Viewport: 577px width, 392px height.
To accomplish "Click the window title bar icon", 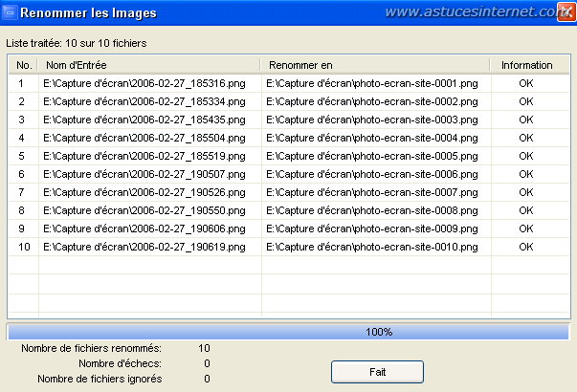I will point(10,13).
